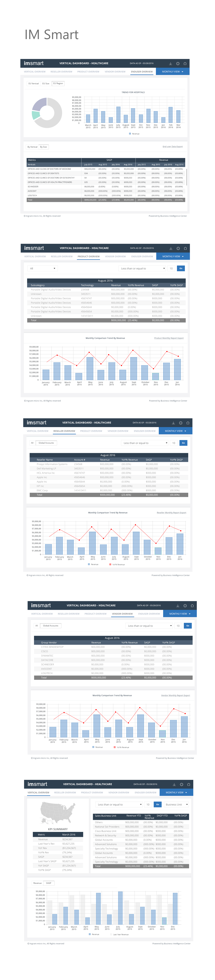215x980 pixels.
Task: Click home icon in Product Overview dashboard header
Action: pyautogui.click(x=185, y=248)
